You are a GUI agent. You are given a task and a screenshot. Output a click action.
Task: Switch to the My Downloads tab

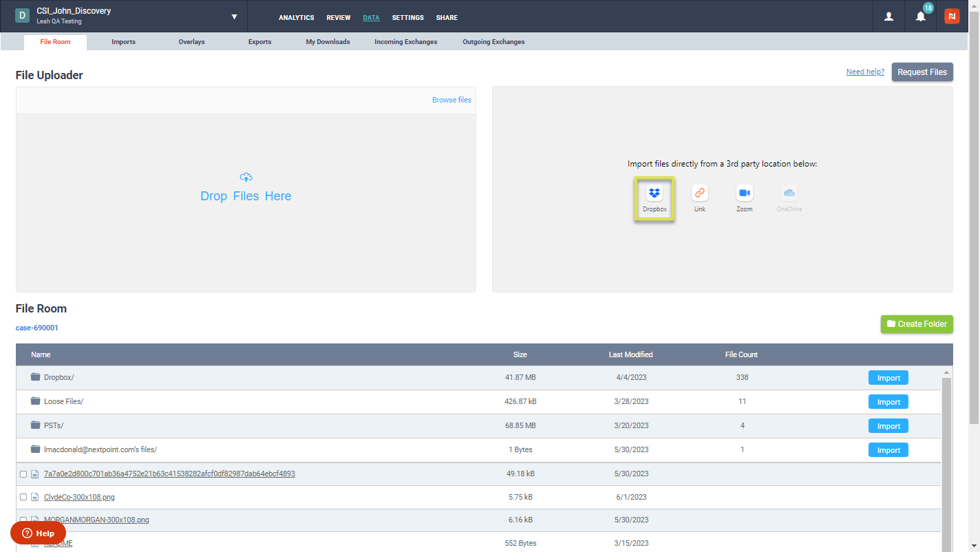[328, 42]
